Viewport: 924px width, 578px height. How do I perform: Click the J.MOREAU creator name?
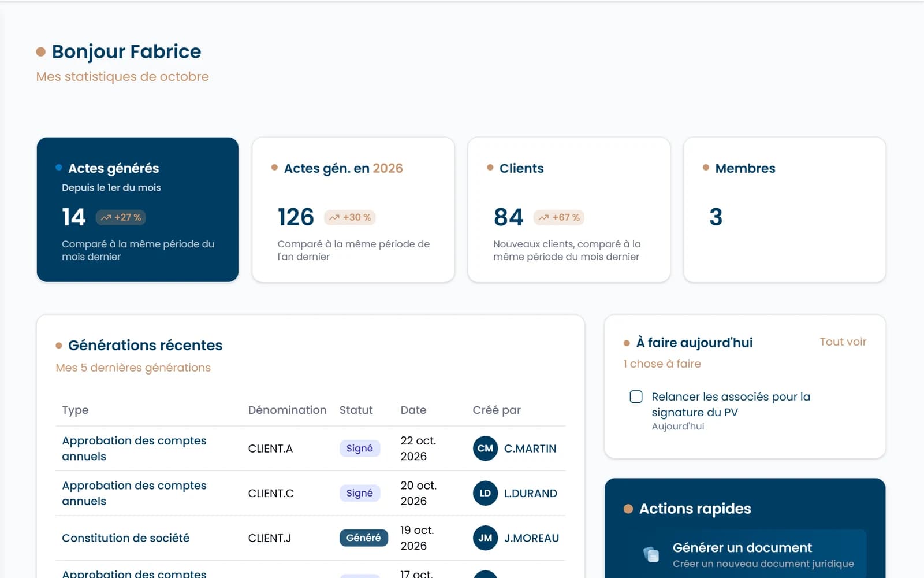pos(531,538)
